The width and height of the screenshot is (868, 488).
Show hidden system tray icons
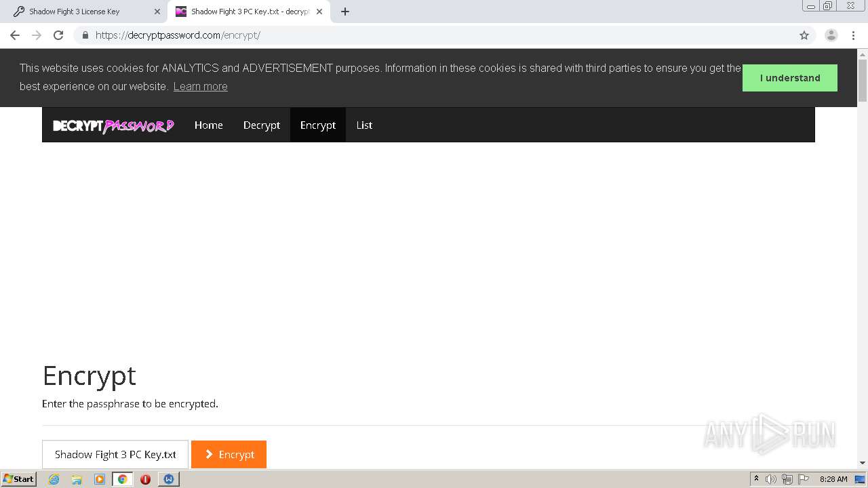point(756,479)
